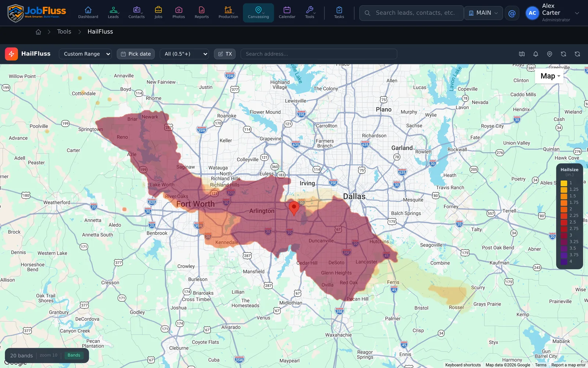Go to home via breadcrumb icon
The width and height of the screenshot is (588, 368).
38,32
